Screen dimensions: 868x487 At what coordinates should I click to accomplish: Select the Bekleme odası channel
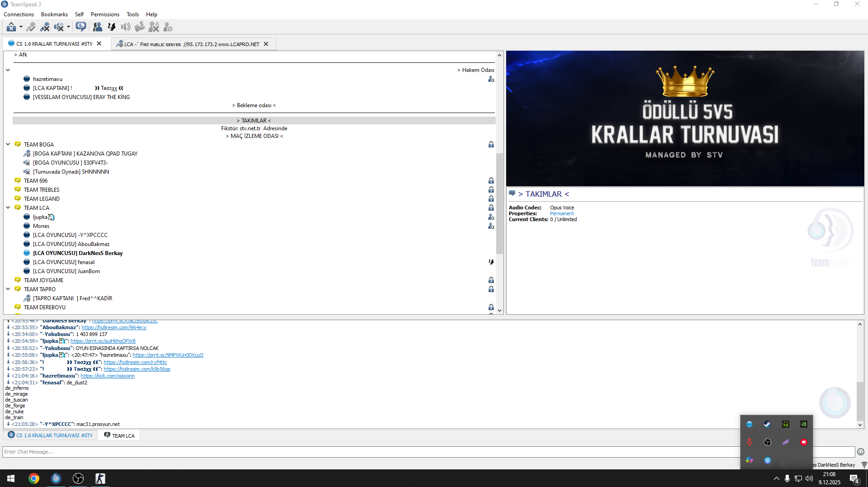254,105
